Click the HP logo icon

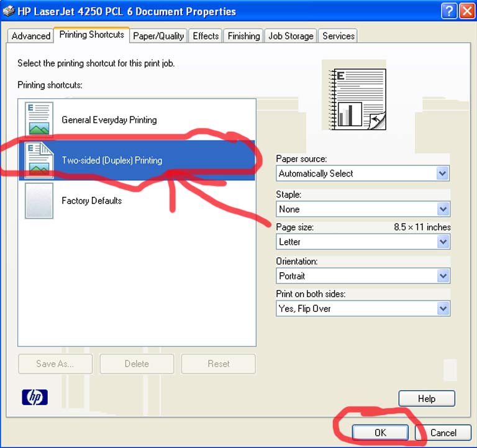pos(35,397)
